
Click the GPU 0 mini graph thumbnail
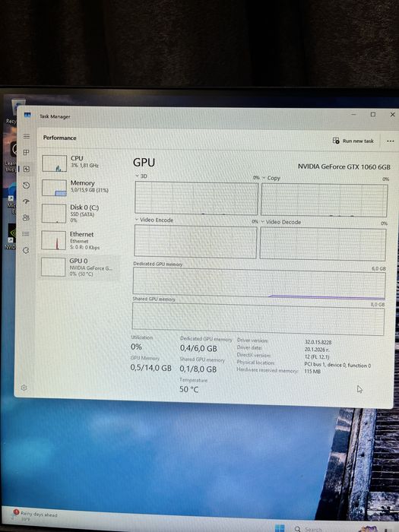click(53, 267)
